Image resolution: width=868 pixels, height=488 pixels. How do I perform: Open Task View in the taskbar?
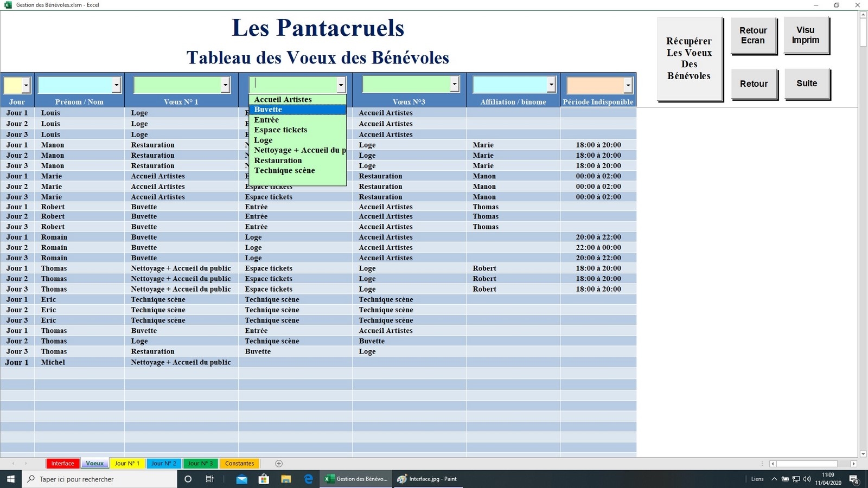209,479
